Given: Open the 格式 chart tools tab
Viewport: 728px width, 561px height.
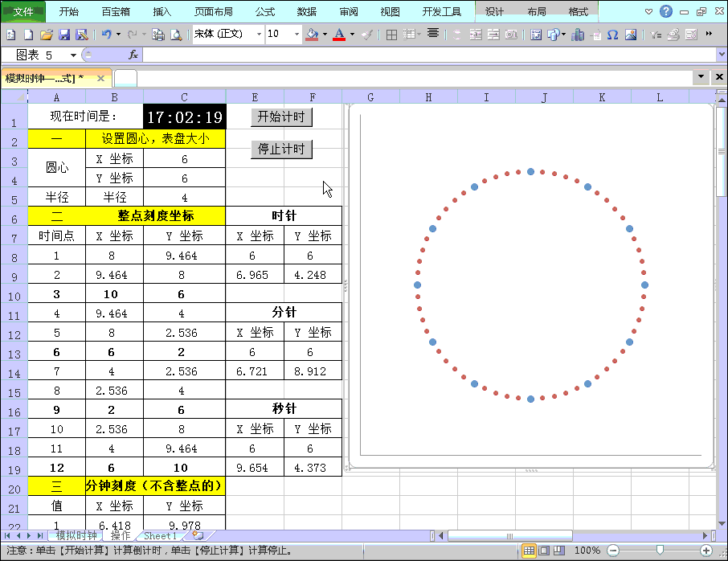Looking at the screenshot, I should [x=578, y=11].
